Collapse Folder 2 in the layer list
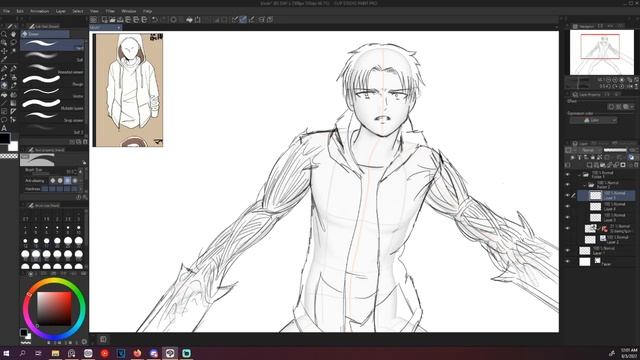The height and width of the screenshot is (360, 640). 585,185
